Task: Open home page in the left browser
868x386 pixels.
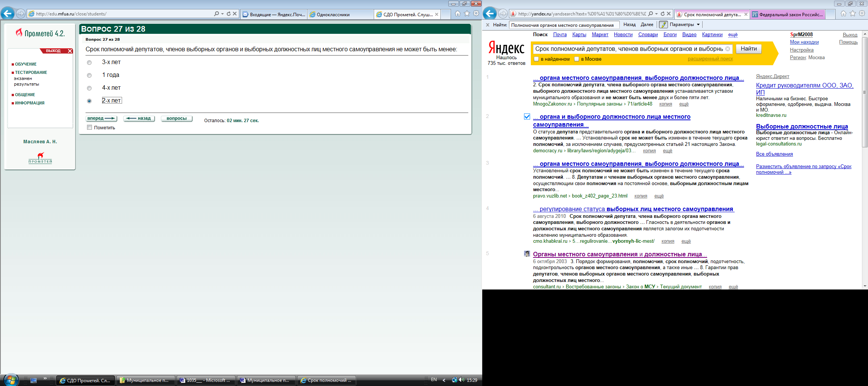Action: [458, 14]
